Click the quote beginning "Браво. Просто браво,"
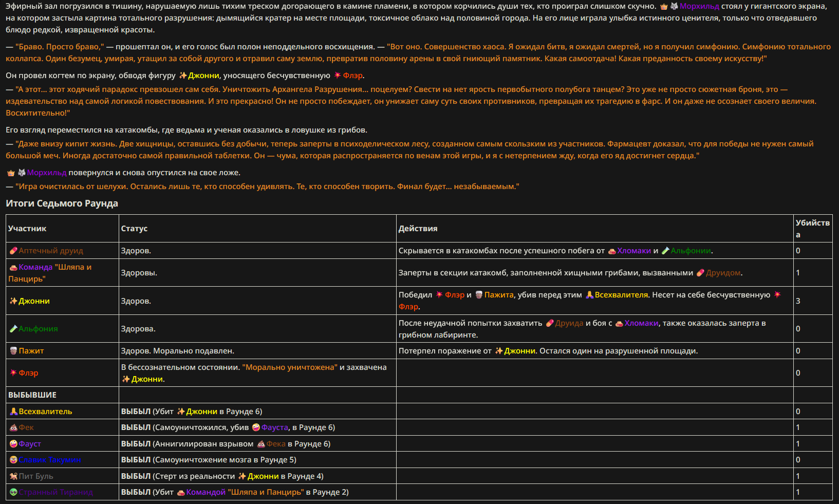 [x=60, y=47]
